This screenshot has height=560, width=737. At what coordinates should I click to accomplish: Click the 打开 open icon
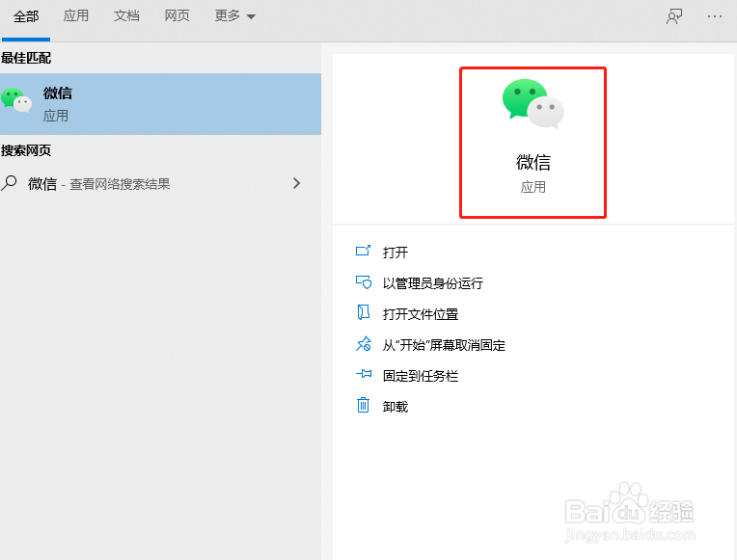tap(363, 251)
